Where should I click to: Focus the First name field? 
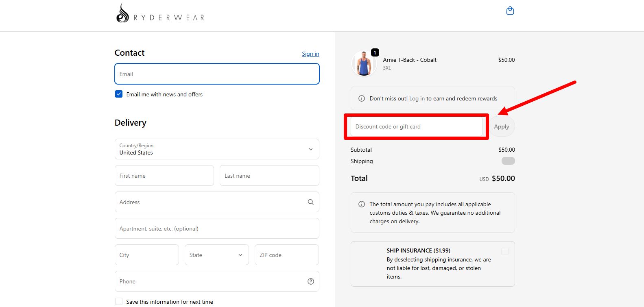(x=164, y=176)
